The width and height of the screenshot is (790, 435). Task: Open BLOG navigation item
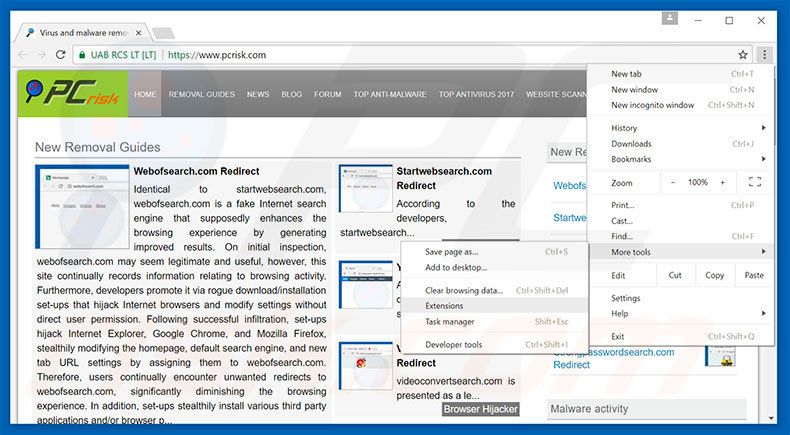tap(292, 94)
